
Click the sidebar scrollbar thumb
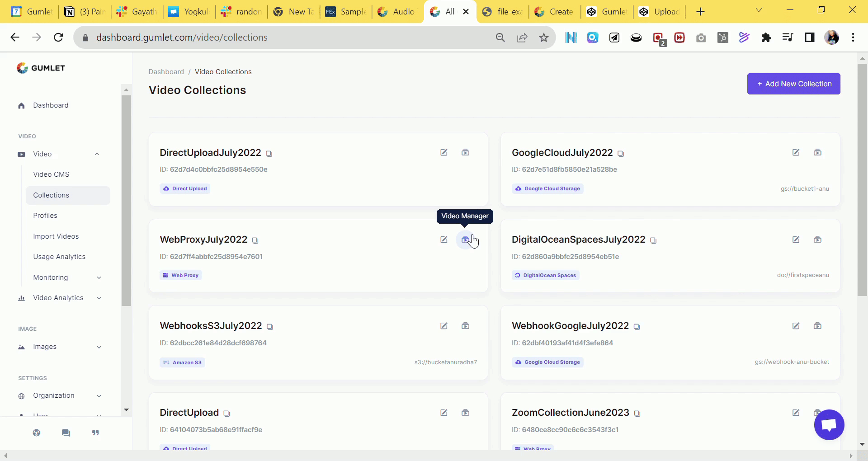coord(126,201)
